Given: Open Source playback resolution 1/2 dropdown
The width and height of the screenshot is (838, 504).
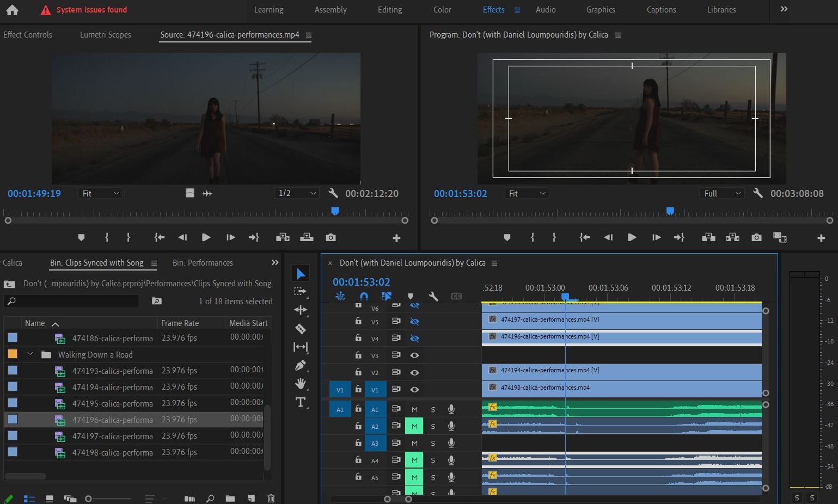Looking at the screenshot, I should (297, 193).
